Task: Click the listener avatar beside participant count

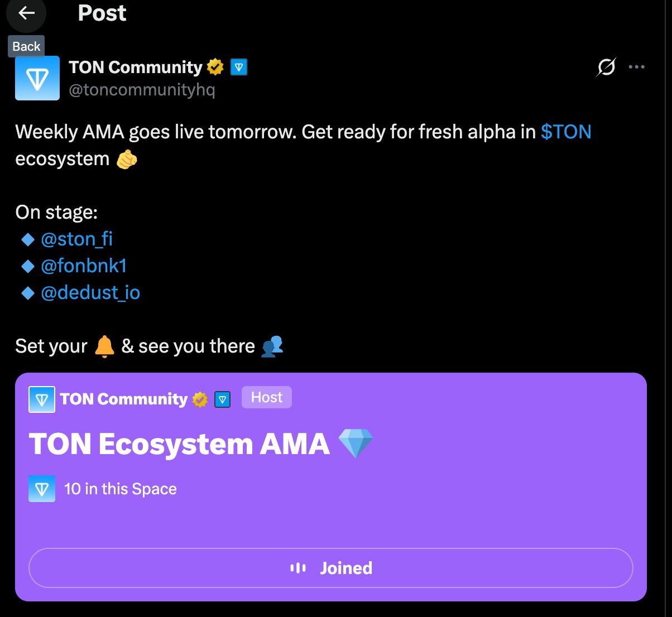Action: [x=42, y=489]
